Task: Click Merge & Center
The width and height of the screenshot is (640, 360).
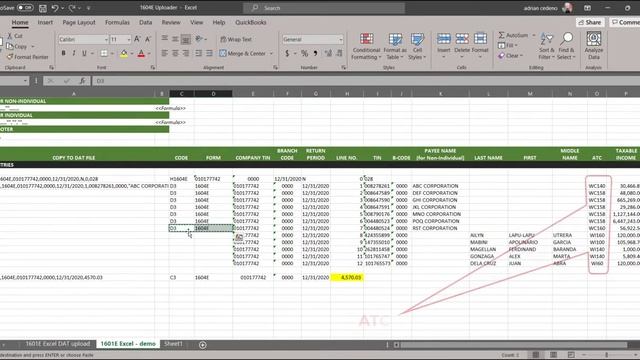Action: (x=242, y=53)
